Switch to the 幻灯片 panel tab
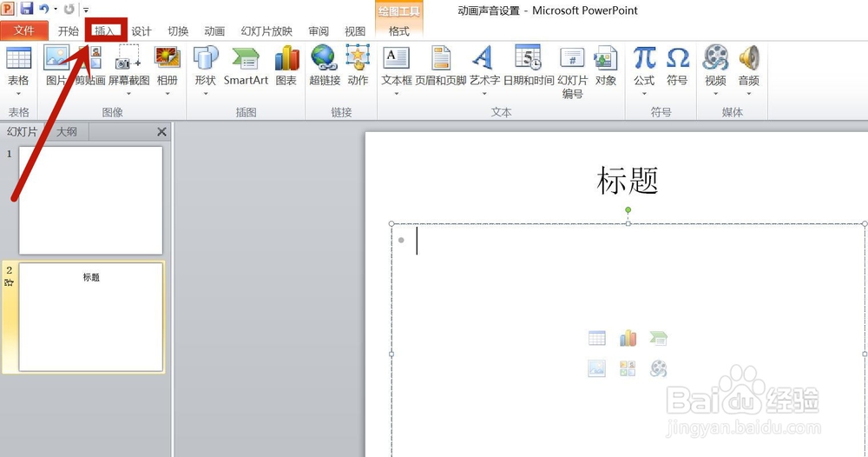Screen dimensions: 868x457 [x=23, y=132]
